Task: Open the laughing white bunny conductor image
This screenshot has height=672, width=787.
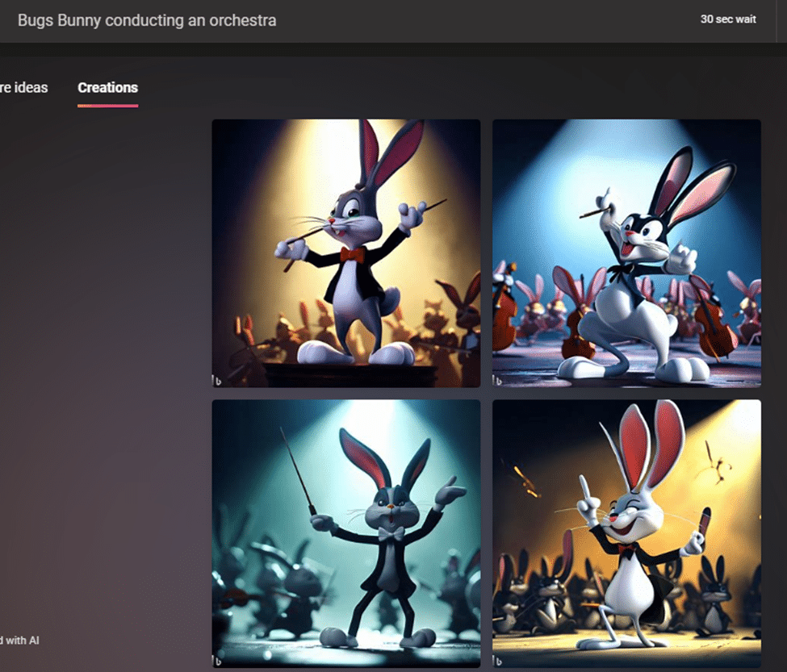Action: (626, 533)
